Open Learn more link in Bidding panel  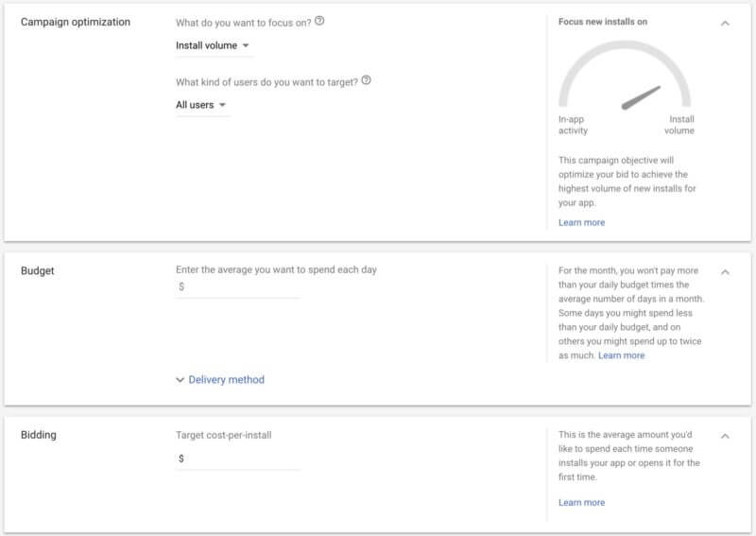581,502
